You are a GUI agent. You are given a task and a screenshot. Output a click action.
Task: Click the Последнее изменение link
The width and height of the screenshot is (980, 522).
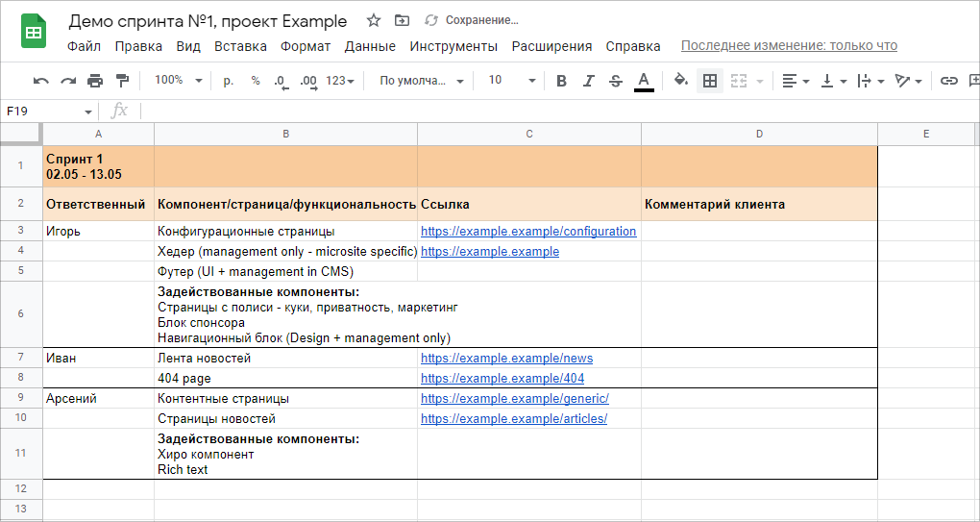click(789, 45)
